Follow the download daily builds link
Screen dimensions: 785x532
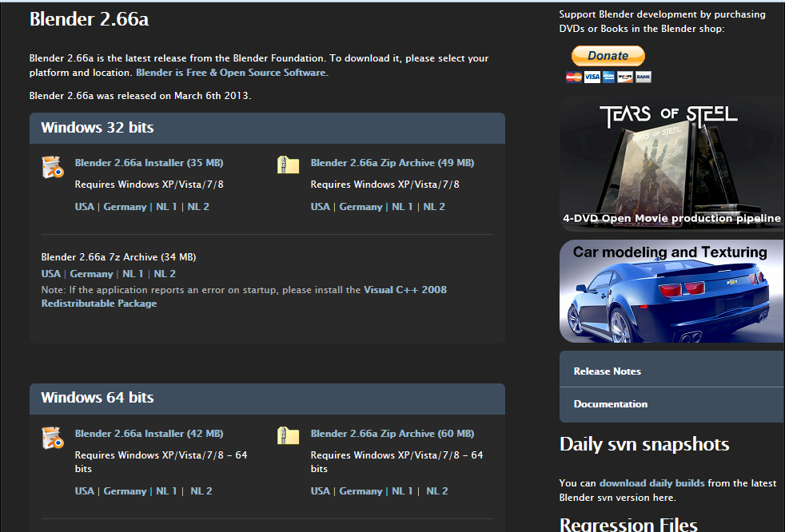[652, 483]
